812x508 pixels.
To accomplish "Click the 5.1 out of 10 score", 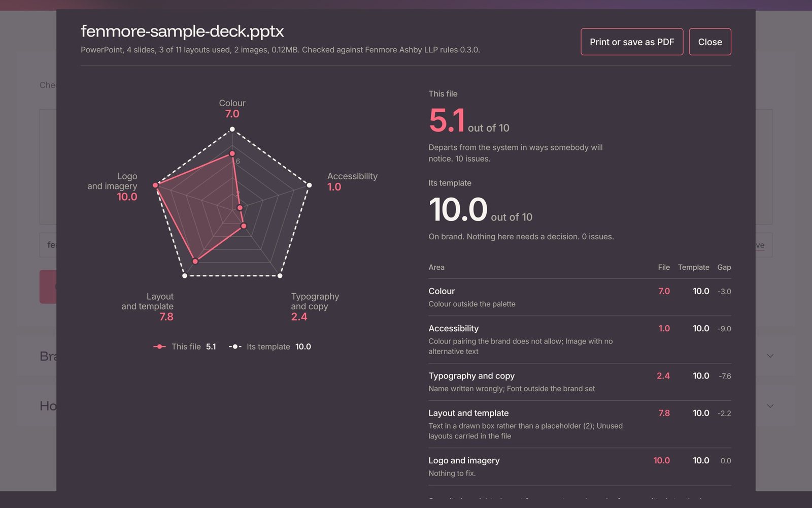I will [x=469, y=121].
